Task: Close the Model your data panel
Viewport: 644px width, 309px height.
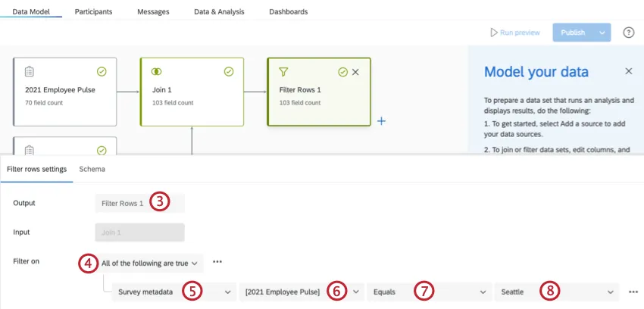Action: (628, 71)
